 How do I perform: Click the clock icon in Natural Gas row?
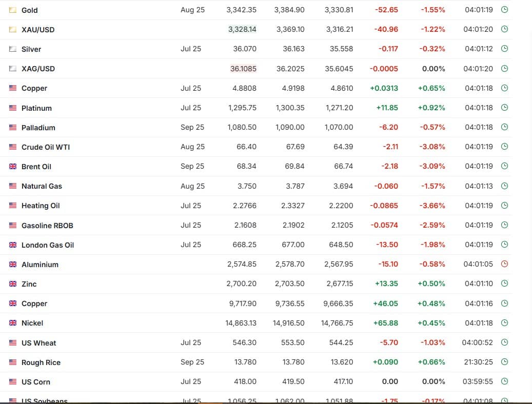(x=504, y=186)
